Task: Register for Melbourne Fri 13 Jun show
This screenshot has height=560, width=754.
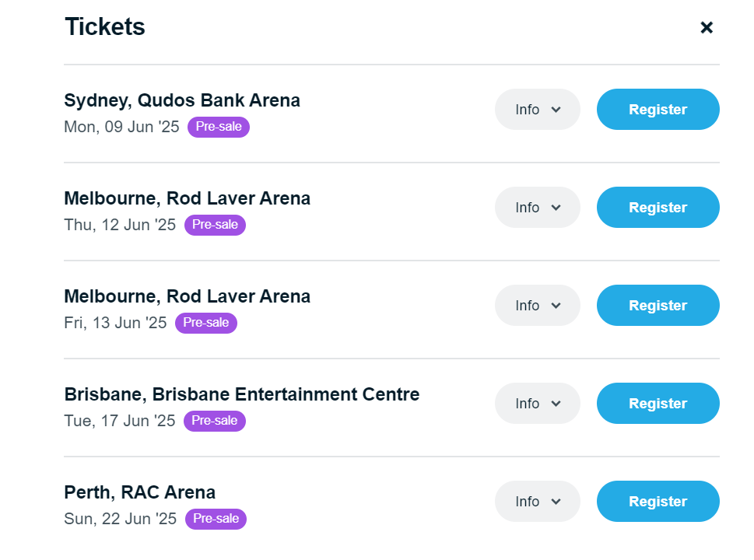Action: pyautogui.click(x=658, y=306)
